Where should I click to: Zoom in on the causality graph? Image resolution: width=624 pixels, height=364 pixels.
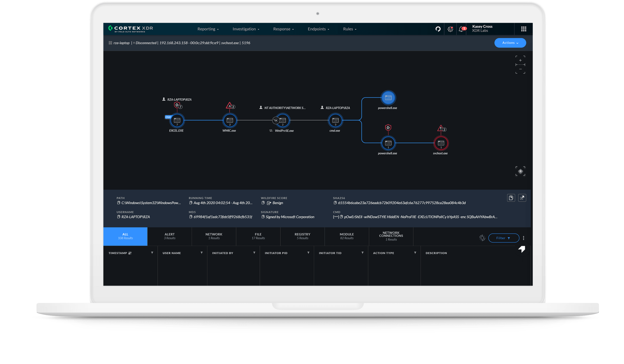point(520,60)
